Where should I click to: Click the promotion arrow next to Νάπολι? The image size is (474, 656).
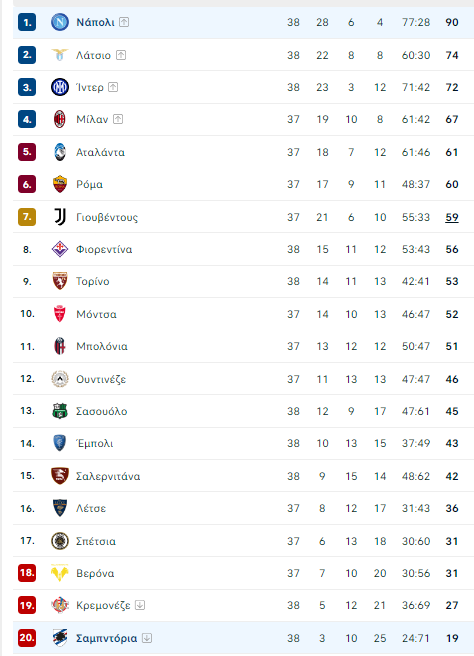click(124, 22)
